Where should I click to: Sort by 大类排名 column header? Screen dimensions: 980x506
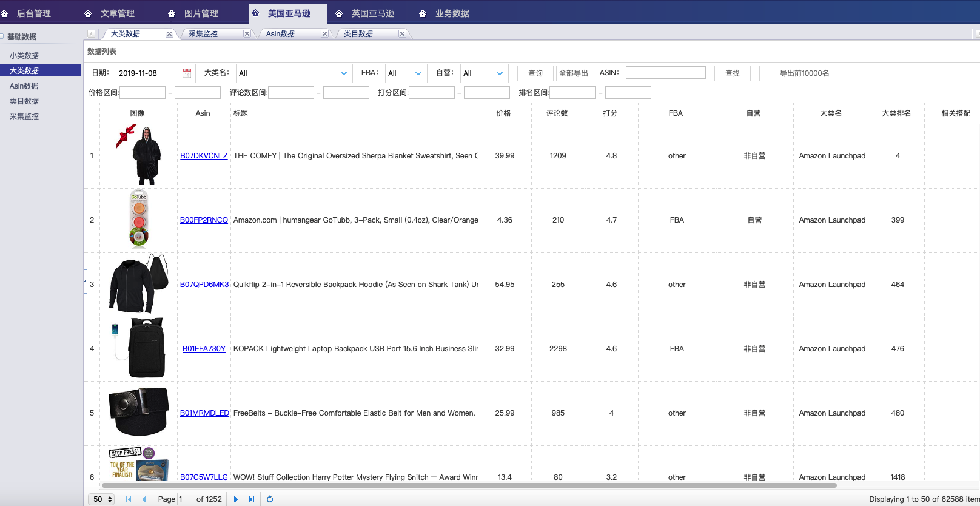click(x=897, y=113)
